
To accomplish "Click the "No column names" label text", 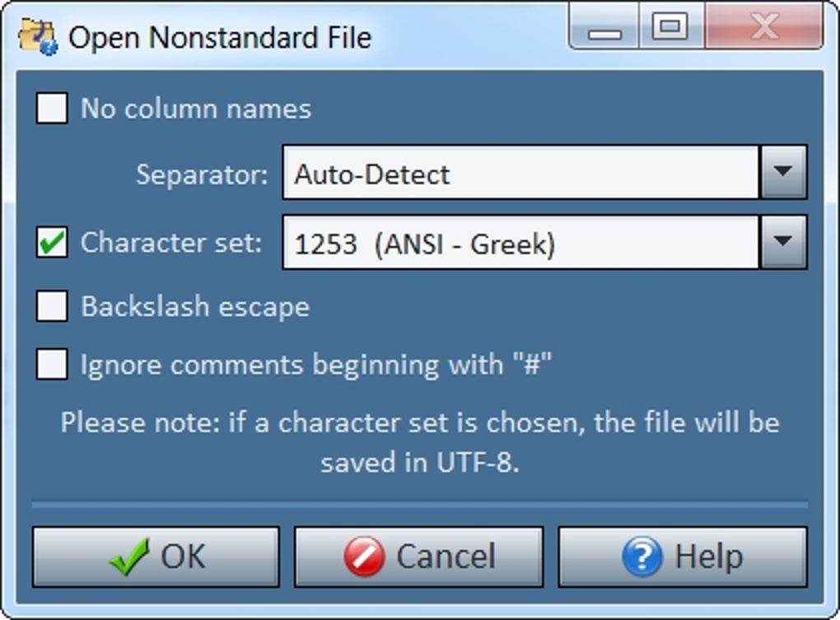I will [x=196, y=109].
